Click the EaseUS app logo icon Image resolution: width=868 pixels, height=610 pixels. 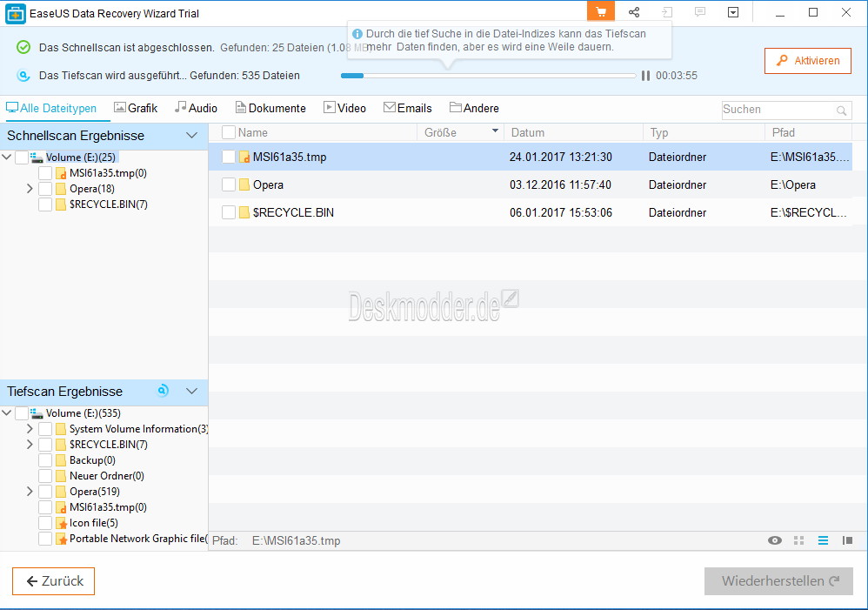point(15,14)
